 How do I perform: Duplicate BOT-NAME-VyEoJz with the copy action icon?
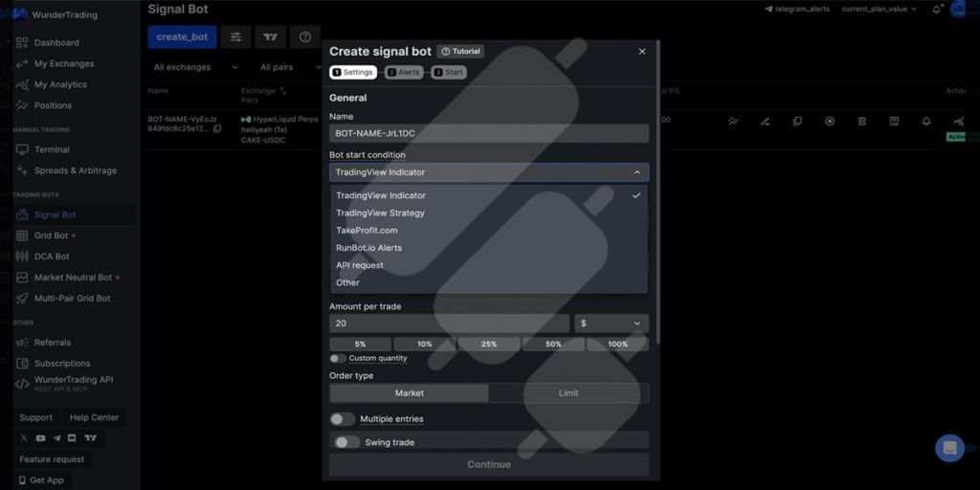[x=797, y=122]
